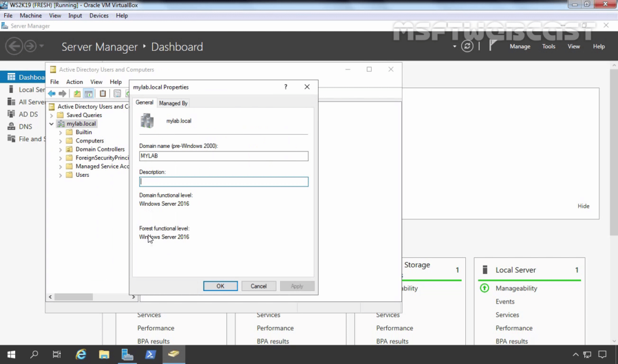Show hidden system tray icons
The image size is (618, 364).
click(x=575, y=354)
